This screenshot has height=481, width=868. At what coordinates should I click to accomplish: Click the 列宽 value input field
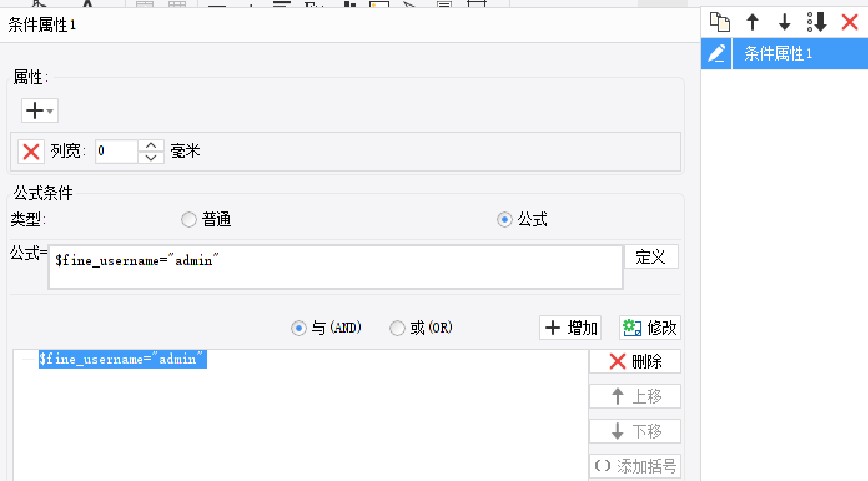coord(116,151)
